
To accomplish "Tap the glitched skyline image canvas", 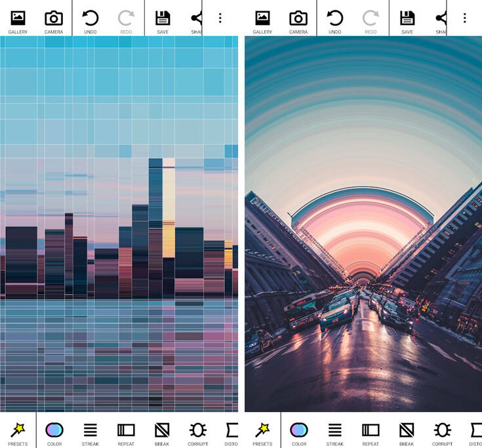I will pos(119,223).
